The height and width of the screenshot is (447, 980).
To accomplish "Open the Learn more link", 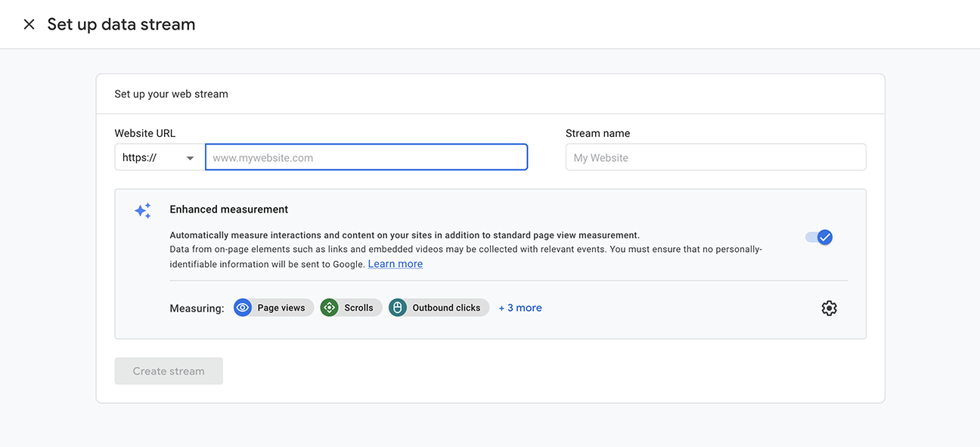I will 395,264.
